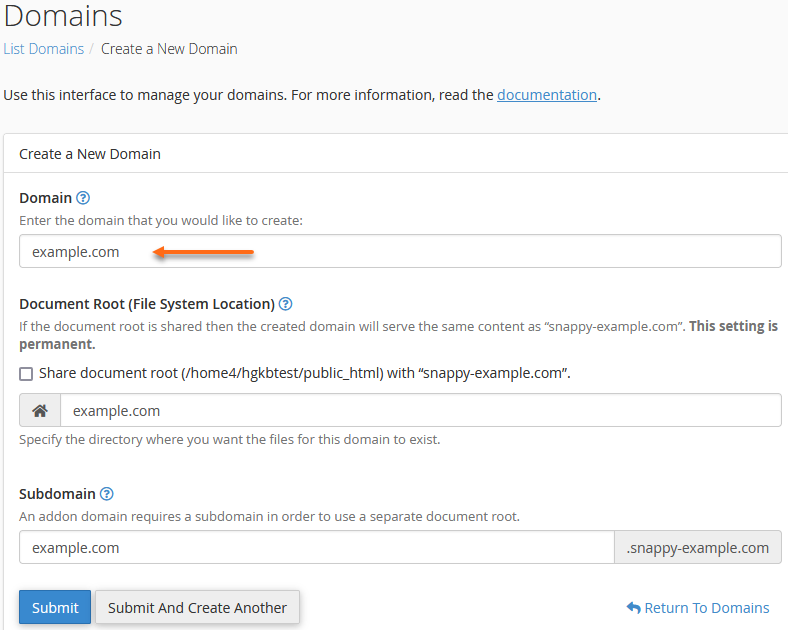Image resolution: width=788 pixels, height=630 pixels.
Task: Focus the Domain name input field
Action: pos(400,252)
